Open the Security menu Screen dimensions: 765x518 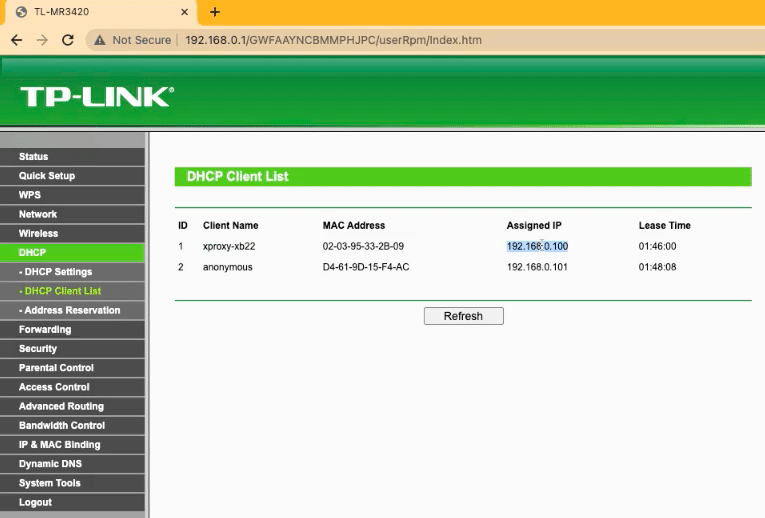click(x=72, y=349)
